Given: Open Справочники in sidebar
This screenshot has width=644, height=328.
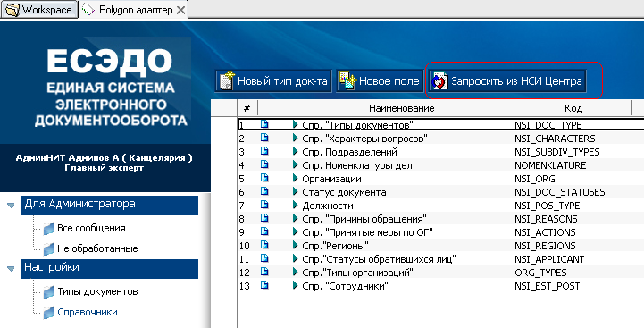Looking at the screenshot, I should (87, 312).
